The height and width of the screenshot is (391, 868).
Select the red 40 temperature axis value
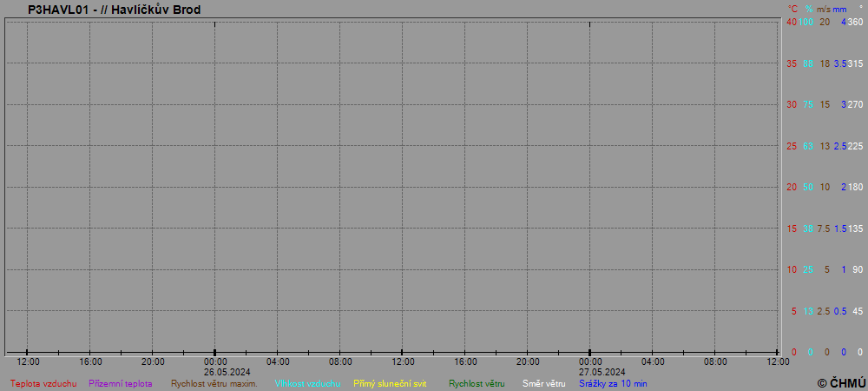point(791,23)
